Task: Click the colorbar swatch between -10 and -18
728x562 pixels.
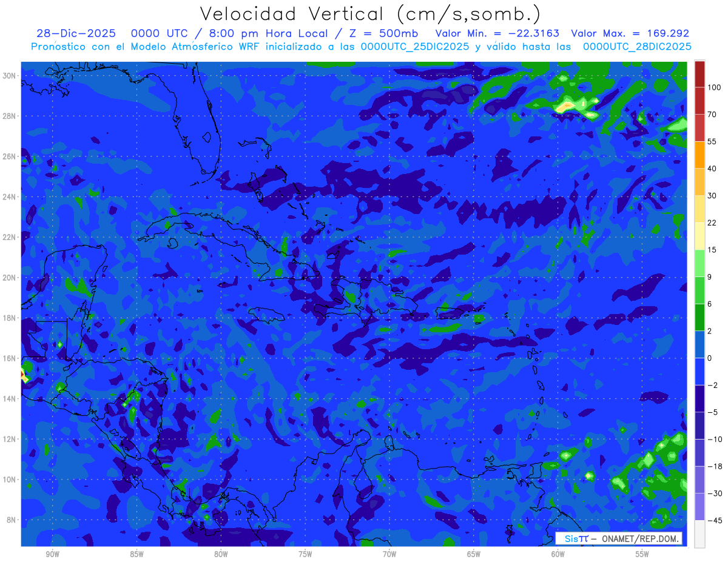Action: click(x=699, y=453)
